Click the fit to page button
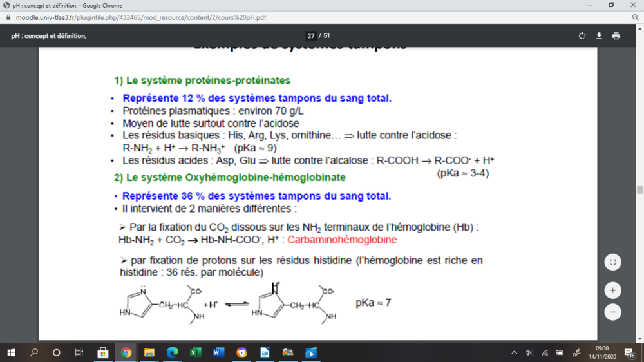 [x=612, y=262]
